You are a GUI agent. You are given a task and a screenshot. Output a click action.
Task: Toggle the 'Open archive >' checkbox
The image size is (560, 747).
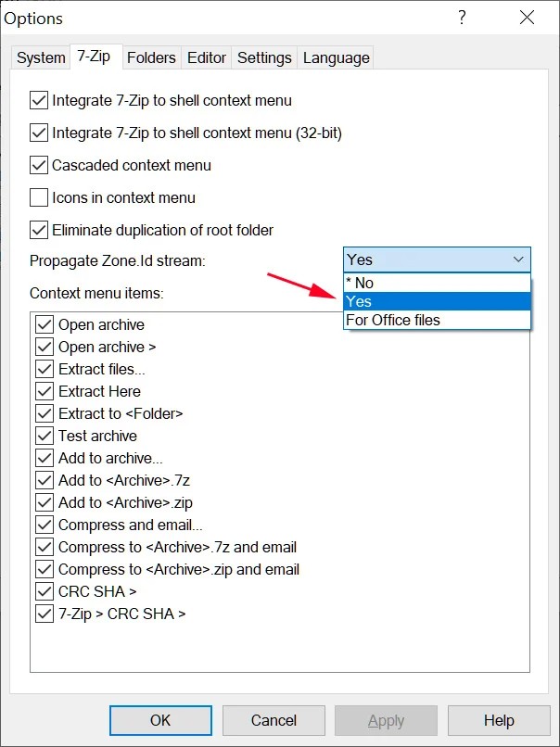click(45, 348)
